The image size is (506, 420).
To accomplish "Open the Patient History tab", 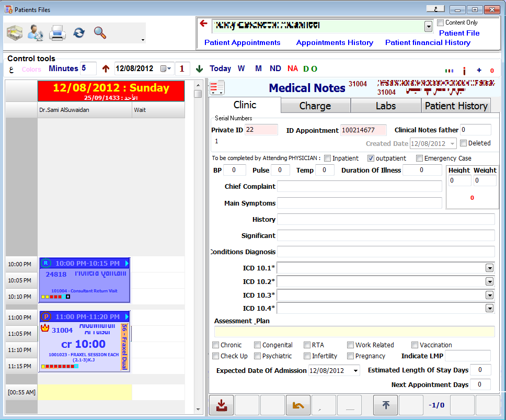I will [456, 106].
